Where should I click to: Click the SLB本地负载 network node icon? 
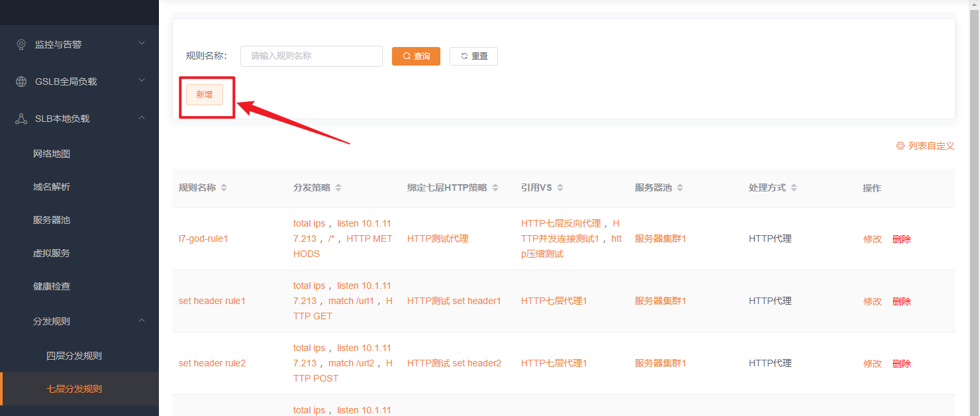pos(21,119)
